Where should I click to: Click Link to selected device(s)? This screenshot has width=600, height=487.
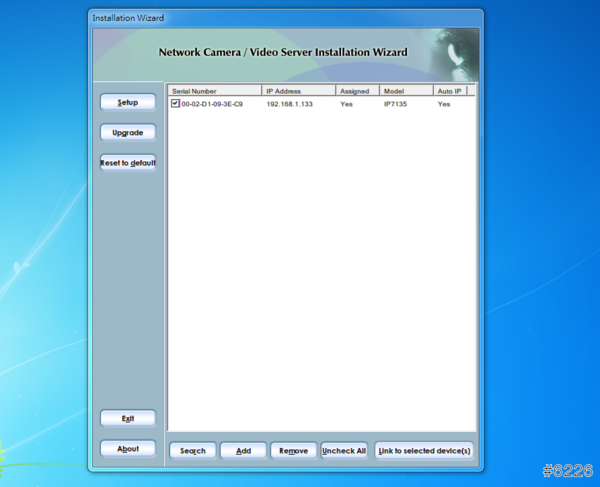[x=424, y=451]
